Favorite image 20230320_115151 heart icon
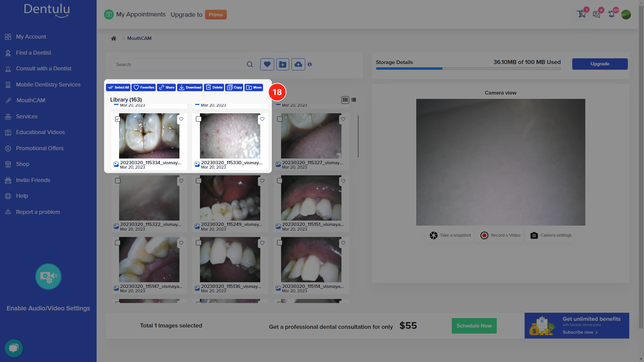Image resolution: width=644 pixels, height=362 pixels. point(343,181)
